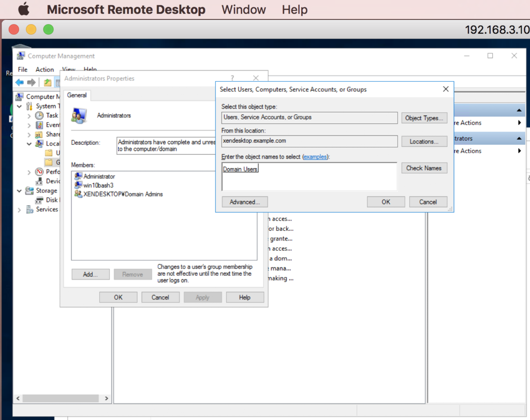Image resolution: width=530 pixels, height=420 pixels.
Task: Click the Up one level folder icon
Action: (48, 82)
